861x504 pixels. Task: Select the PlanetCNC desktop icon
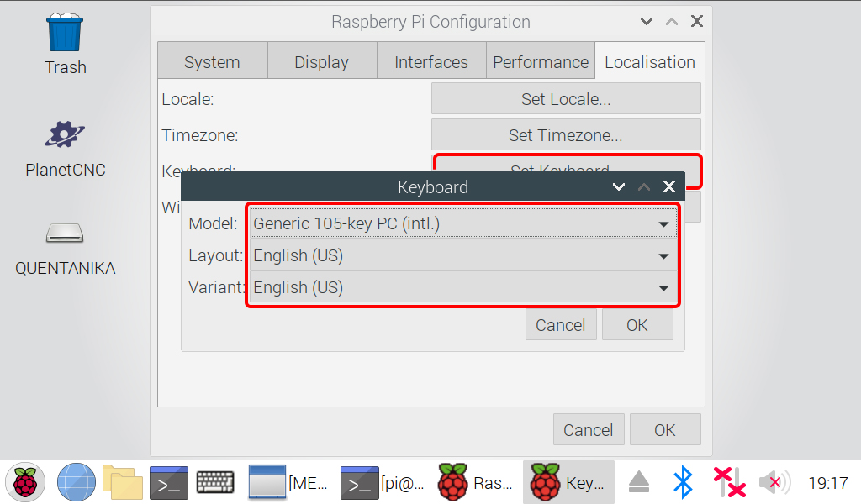pos(66,149)
